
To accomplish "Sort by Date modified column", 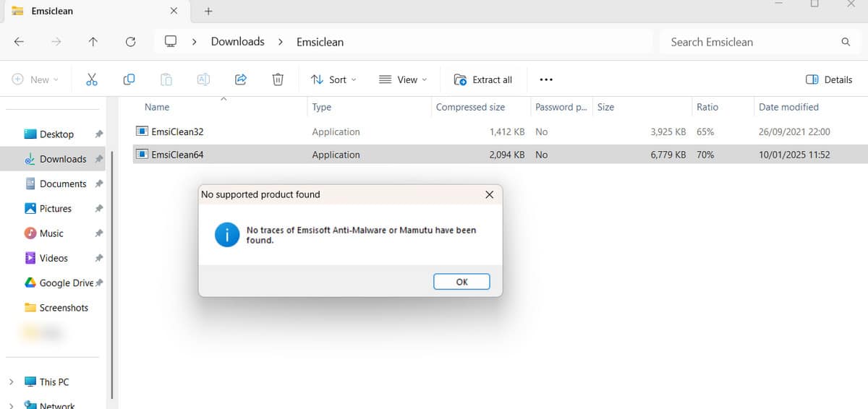I will 788,107.
